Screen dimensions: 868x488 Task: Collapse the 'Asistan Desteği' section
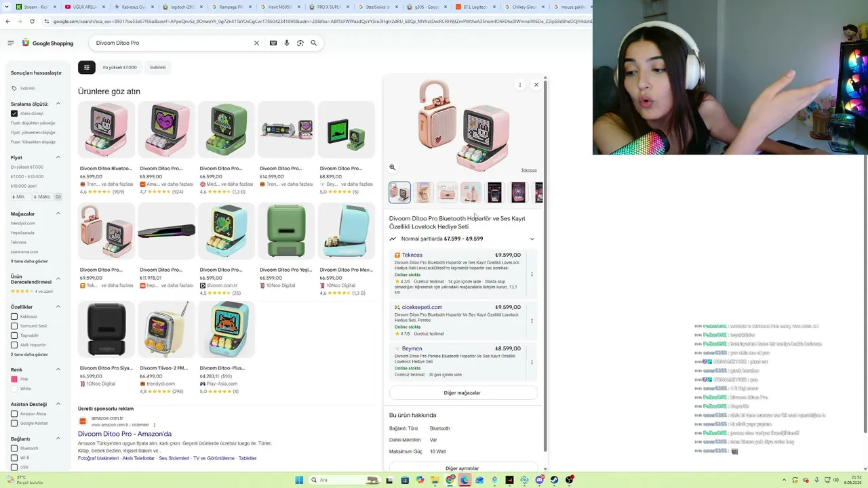(58, 404)
